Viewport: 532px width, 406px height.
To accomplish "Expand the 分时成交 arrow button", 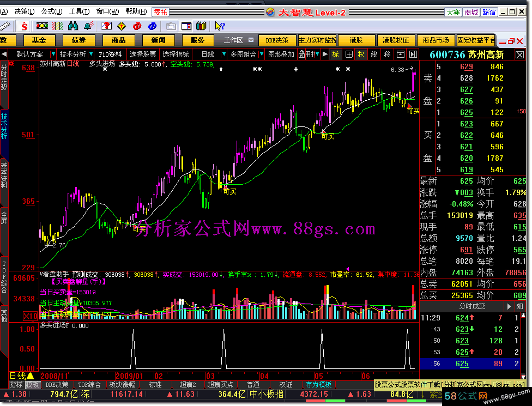I will [509, 306].
